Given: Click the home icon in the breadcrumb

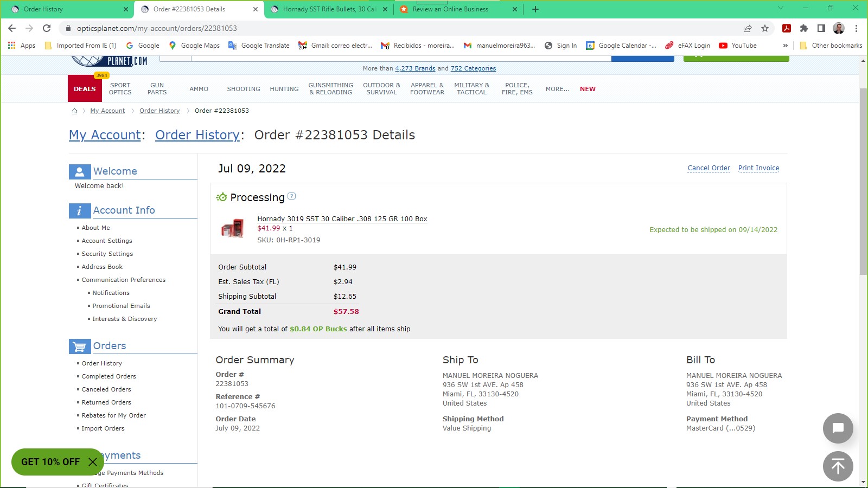Looking at the screenshot, I should pos(74,111).
